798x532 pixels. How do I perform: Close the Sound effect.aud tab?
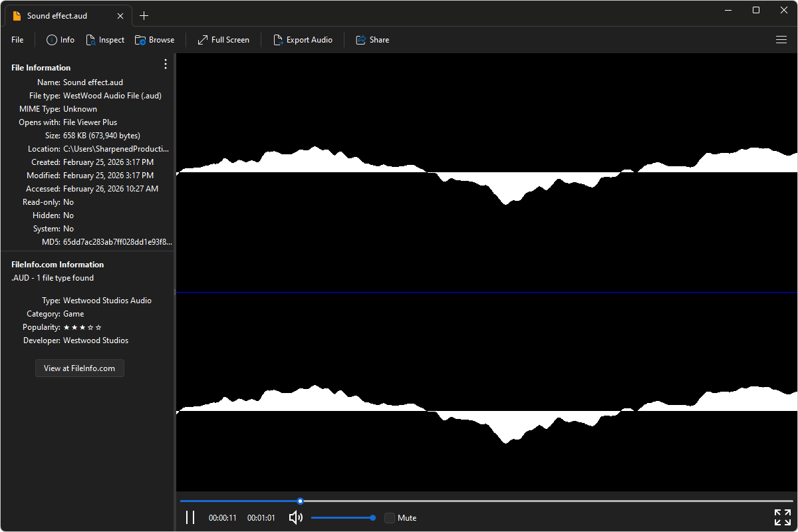tap(120, 15)
